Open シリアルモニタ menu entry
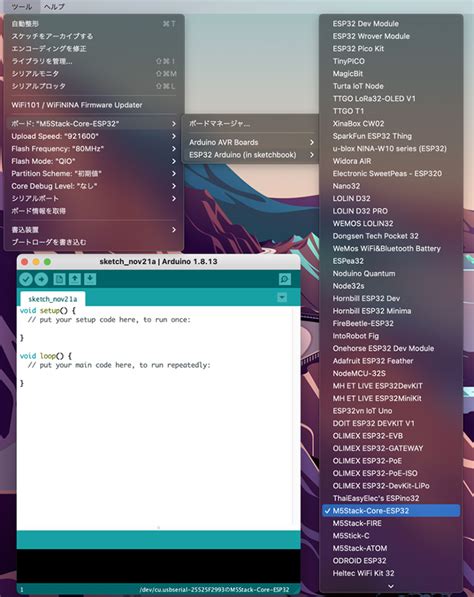 [x=94, y=74]
